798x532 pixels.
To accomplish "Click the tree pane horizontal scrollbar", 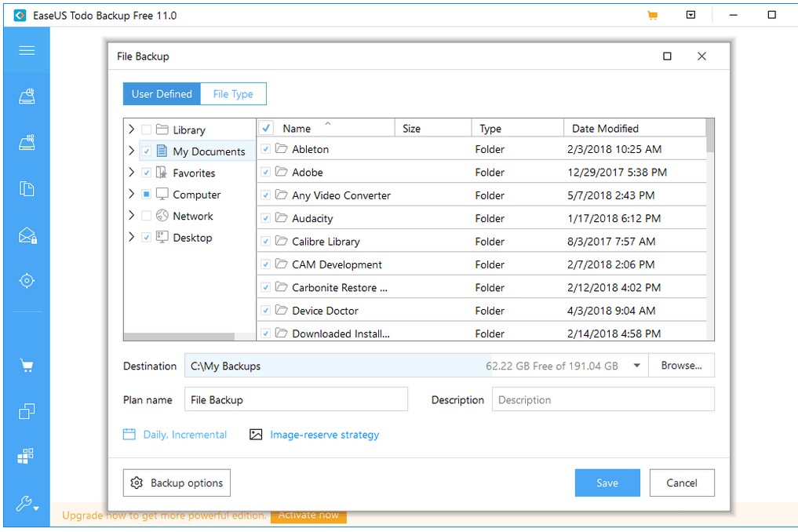I will [179, 337].
